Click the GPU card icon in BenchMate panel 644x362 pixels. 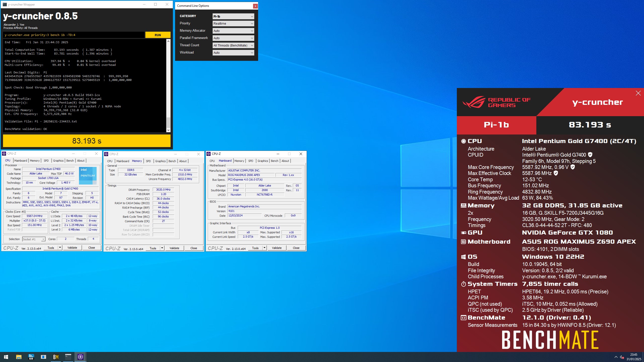point(463,233)
